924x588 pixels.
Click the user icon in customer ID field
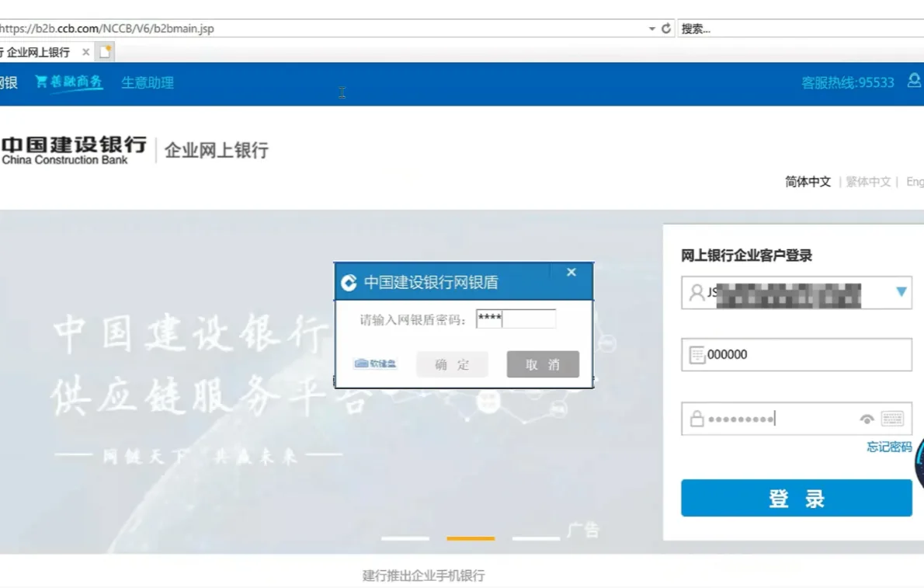696,293
